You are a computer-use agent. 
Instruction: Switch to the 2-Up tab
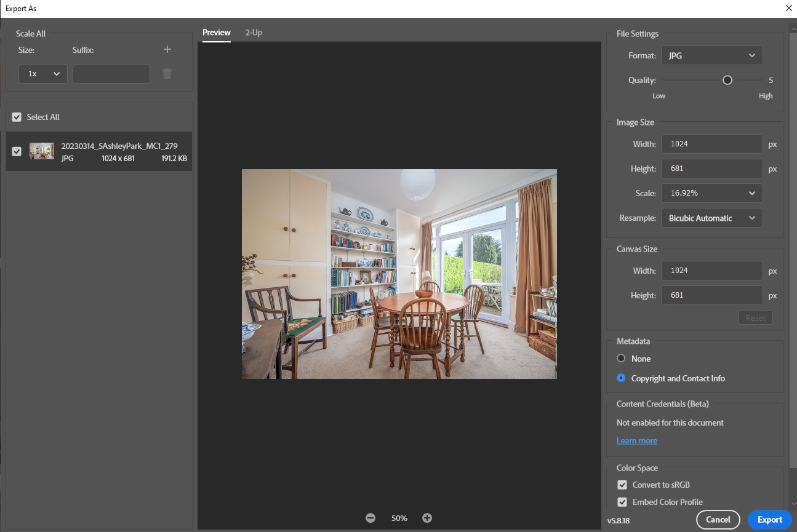tap(254, 32)
